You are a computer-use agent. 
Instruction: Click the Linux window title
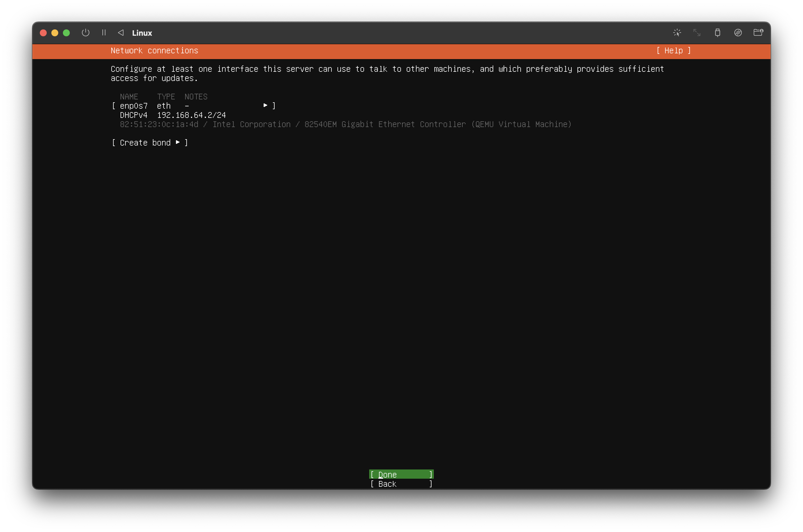pos(142,33)
